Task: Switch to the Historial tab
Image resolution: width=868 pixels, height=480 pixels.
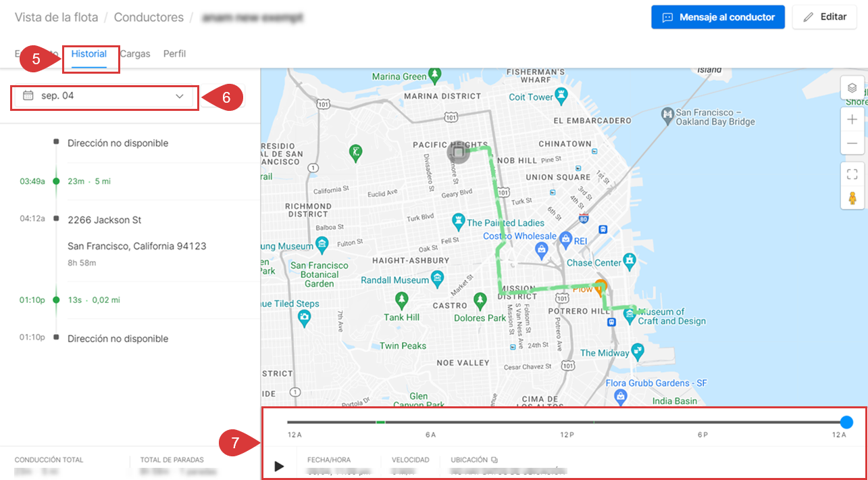Action: tap(89, 54)
